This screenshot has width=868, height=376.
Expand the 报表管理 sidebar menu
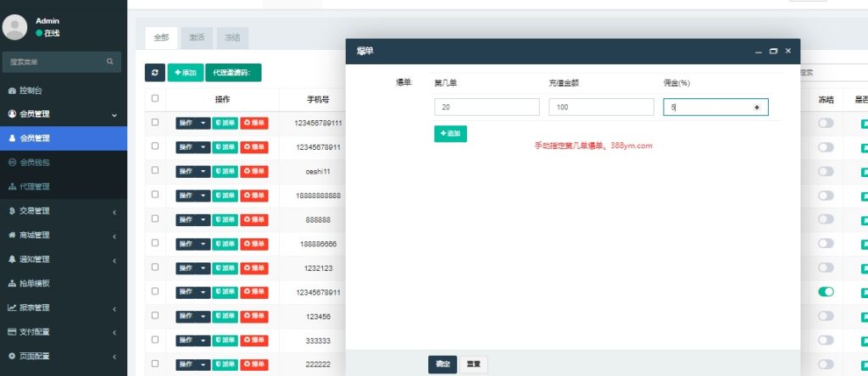64,307
